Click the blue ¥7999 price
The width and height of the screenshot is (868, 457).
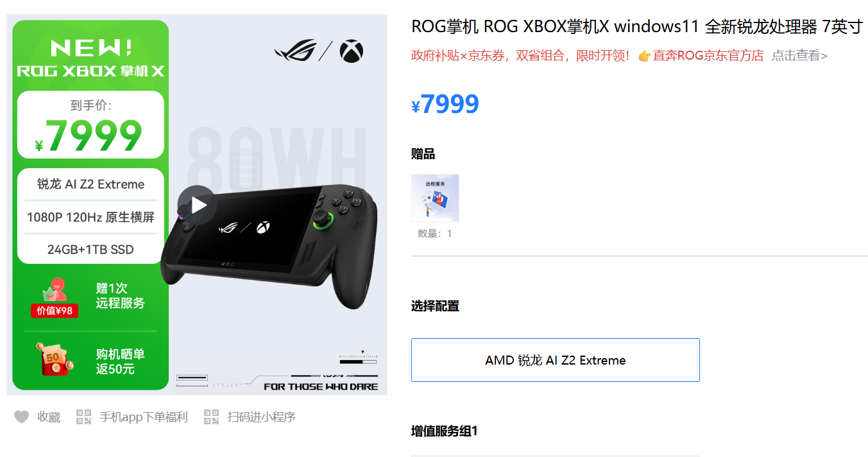[445, 104]
